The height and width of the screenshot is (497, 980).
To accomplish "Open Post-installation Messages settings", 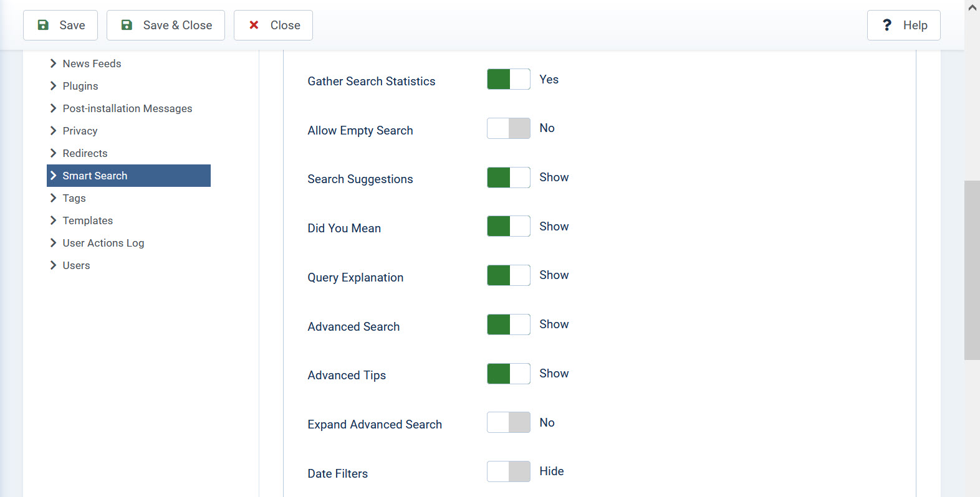I will coord(127,108).
